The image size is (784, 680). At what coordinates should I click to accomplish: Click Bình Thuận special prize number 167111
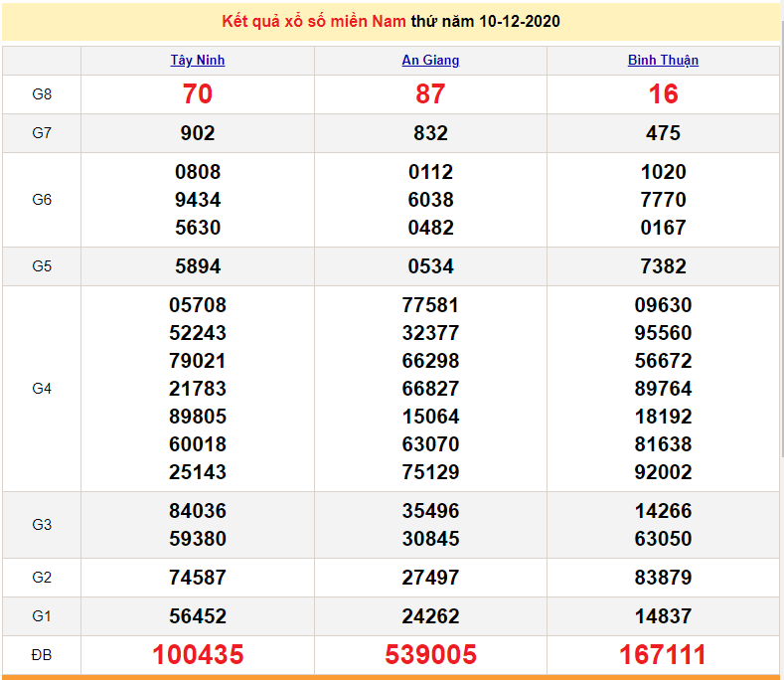(x=663, y=655)
